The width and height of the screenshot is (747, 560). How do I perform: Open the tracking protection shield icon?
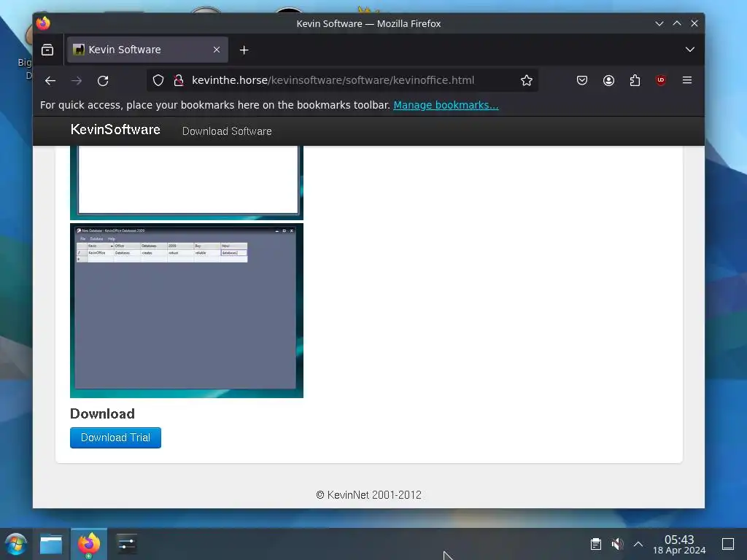[158, 80]
